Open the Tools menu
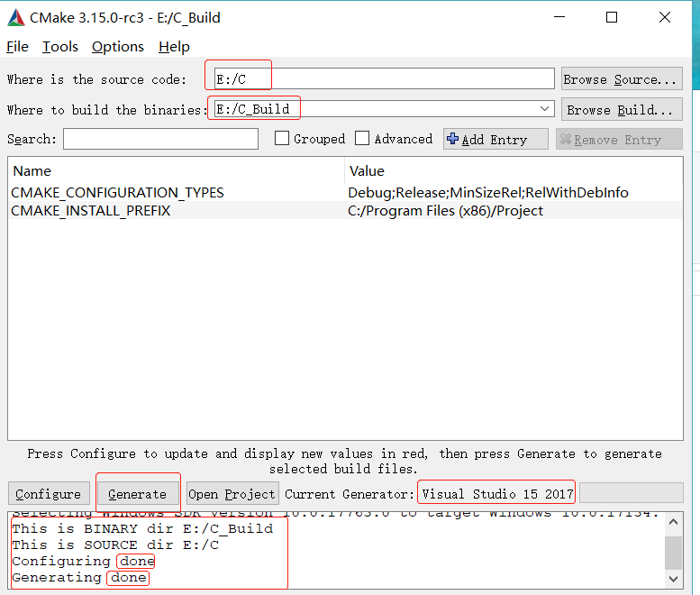Viewport: 700px width, 595px height. (60, 47)
